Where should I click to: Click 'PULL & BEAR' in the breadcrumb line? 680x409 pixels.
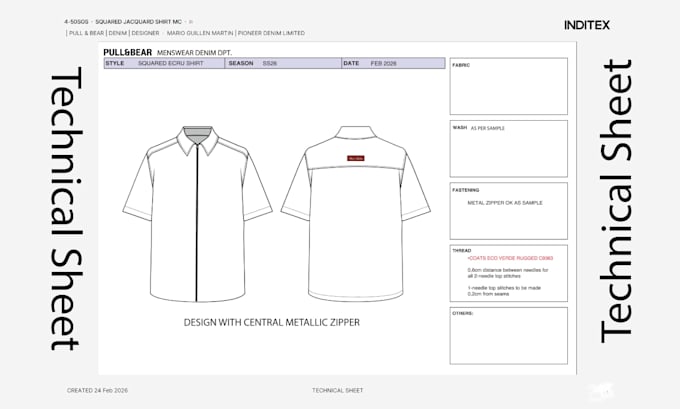coord(86,33)
